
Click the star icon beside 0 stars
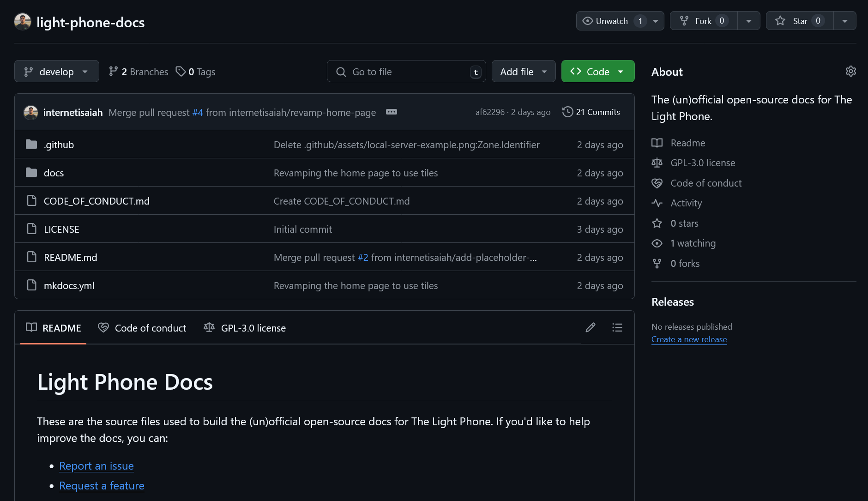tap(657, 223)
